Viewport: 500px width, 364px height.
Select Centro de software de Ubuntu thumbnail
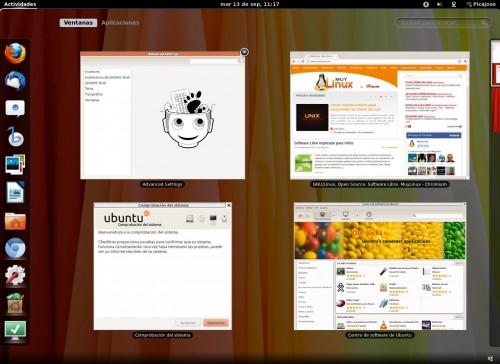380,266
